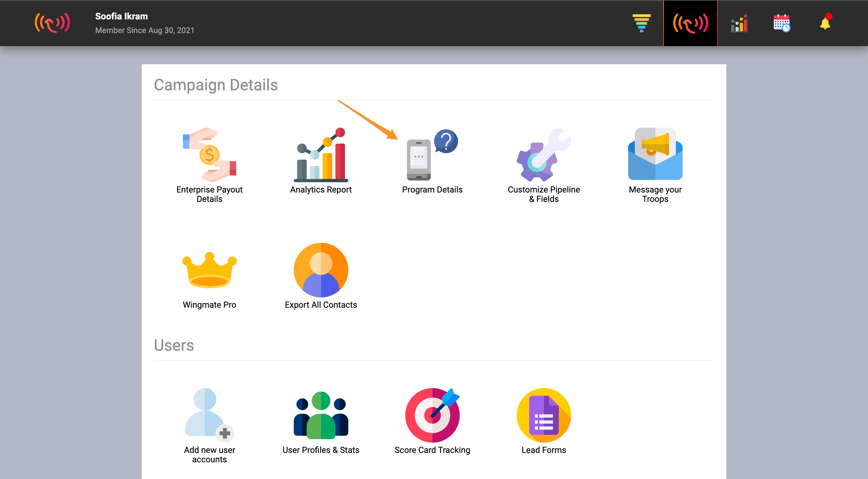Image resolution: width=868 pixels, height=479 pixels.
Task: Open the bar chart stats icon in the header
Action: click(739, 23)
